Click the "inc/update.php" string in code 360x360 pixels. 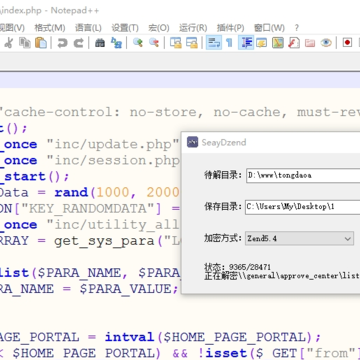click(113, 144)
